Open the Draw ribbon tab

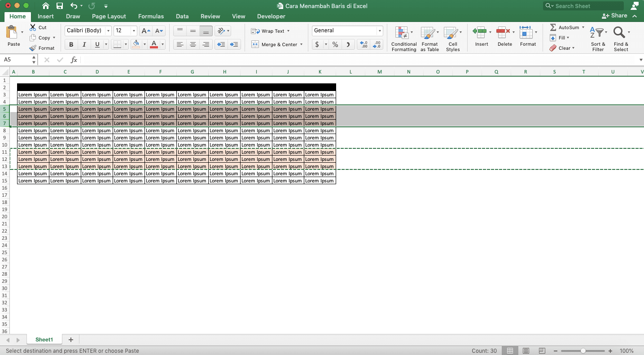[x=73, y=16]
